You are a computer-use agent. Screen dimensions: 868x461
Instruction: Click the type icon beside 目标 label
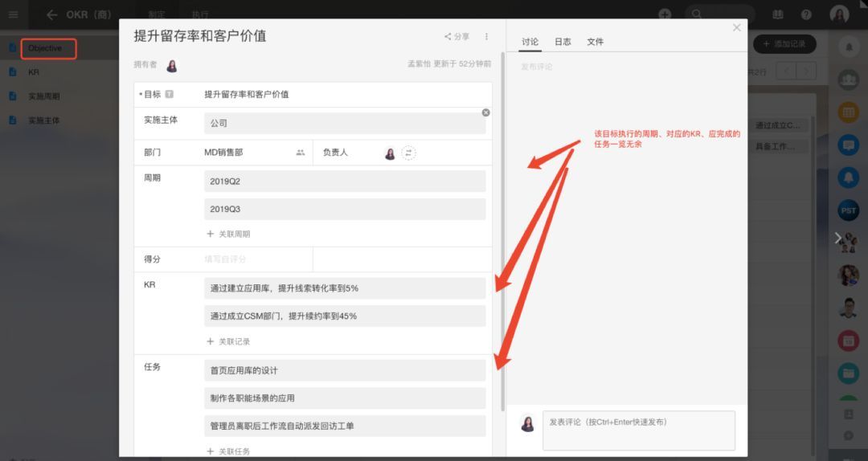point(170,95)
